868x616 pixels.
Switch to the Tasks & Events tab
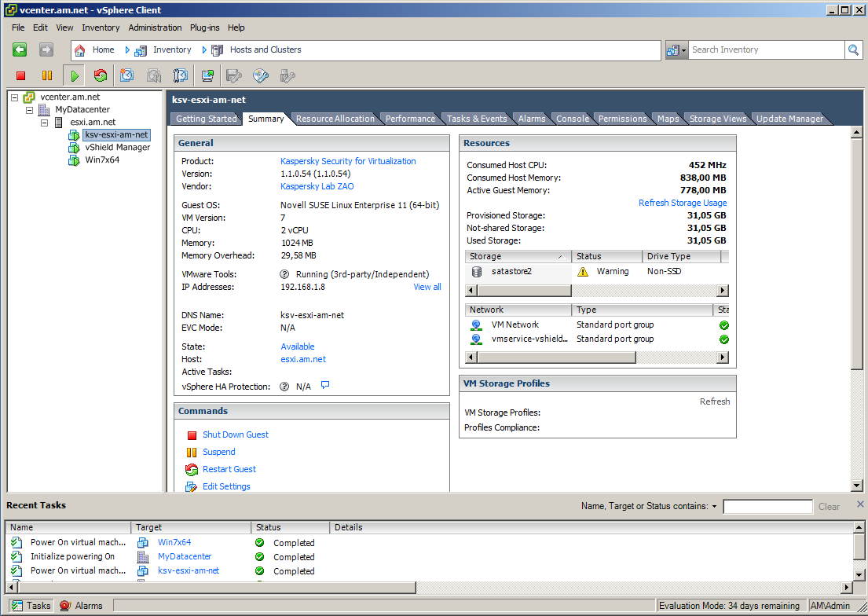tap(477, 119)
